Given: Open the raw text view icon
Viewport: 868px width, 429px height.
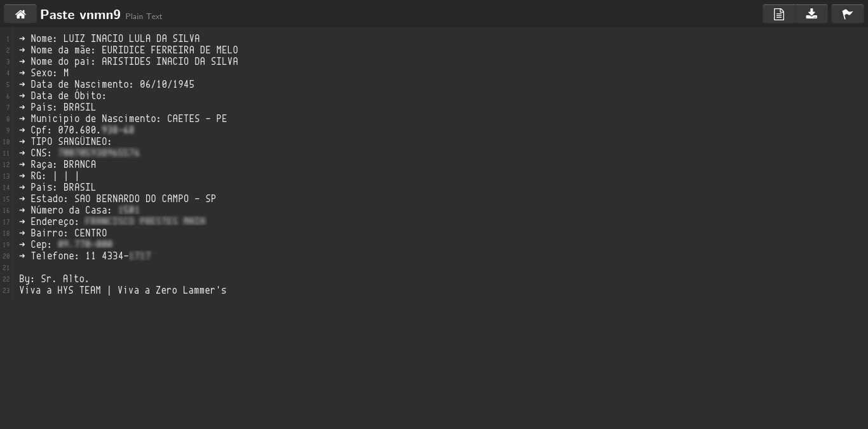Looking at the screenshot, I should click(779, 14).
